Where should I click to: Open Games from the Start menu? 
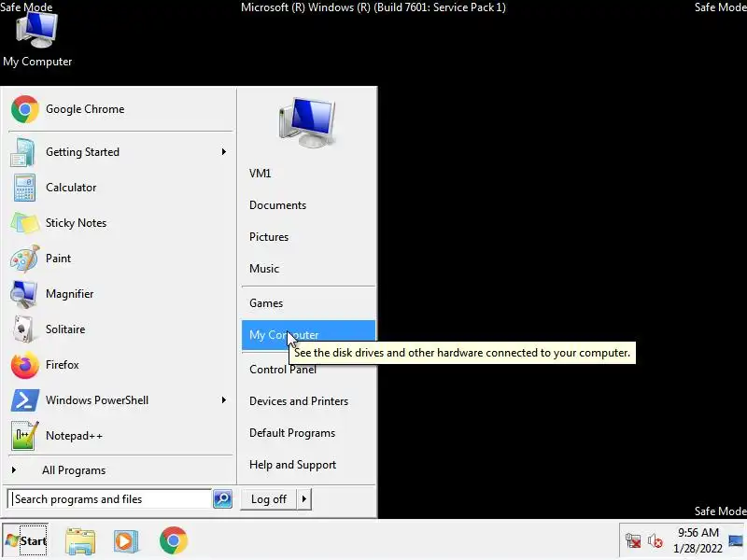[x=308, y=303]
